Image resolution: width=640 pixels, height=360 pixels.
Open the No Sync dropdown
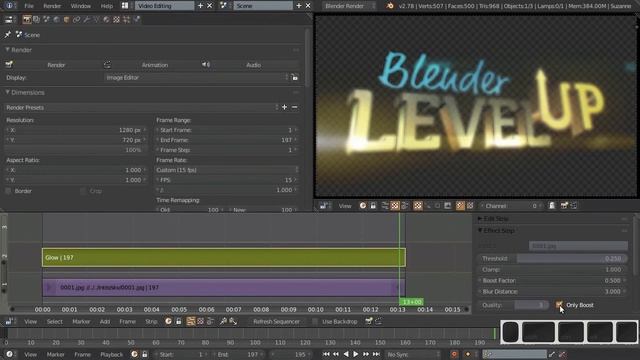click(x=413, y=354)
